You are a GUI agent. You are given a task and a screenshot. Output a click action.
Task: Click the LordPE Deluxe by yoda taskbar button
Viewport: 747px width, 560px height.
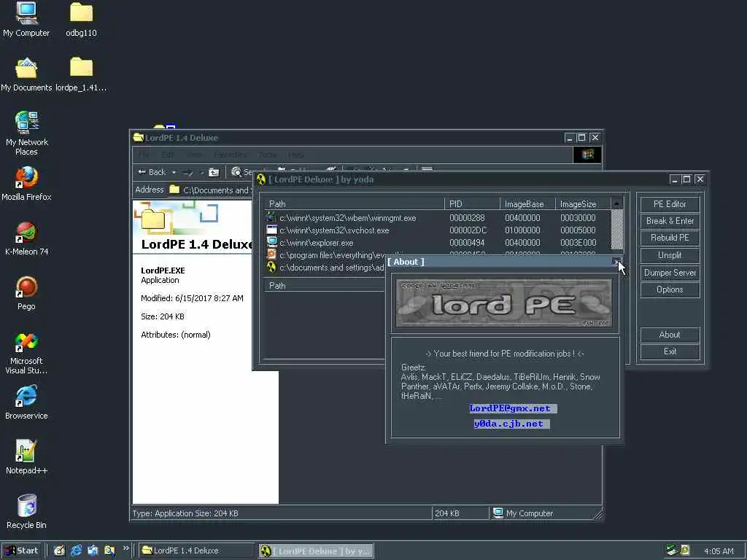[317, 551]
